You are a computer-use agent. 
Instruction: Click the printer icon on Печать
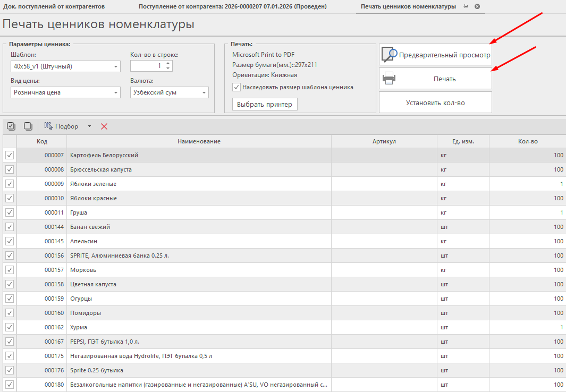click(389, 79)
